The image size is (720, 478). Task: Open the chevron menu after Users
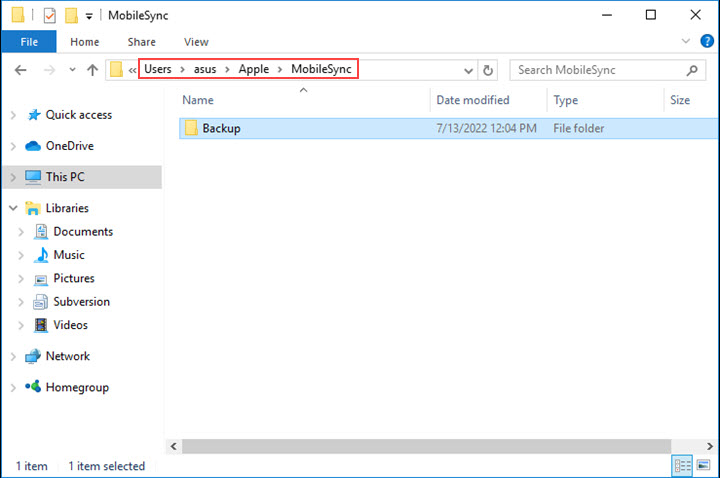coord(182,70)
